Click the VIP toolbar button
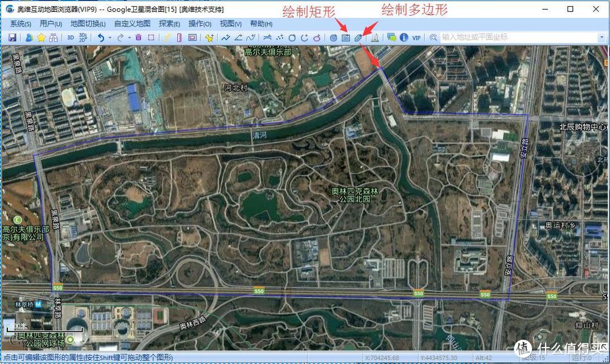 click(x=416, y=38)
